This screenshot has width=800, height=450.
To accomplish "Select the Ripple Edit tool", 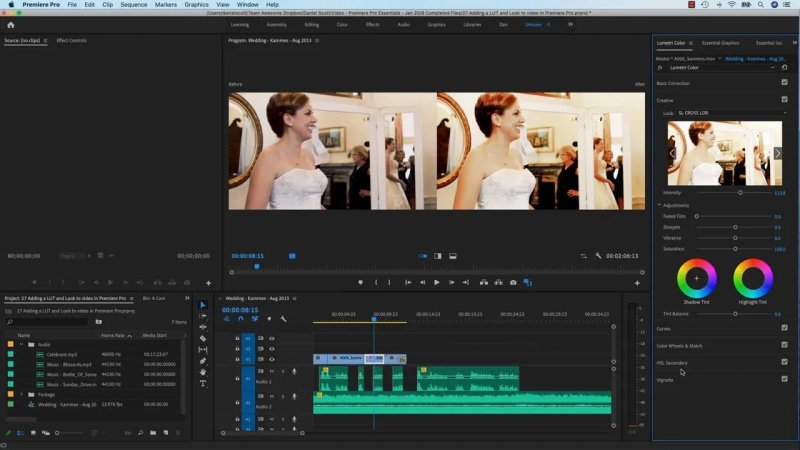I will tap(203, 327).
